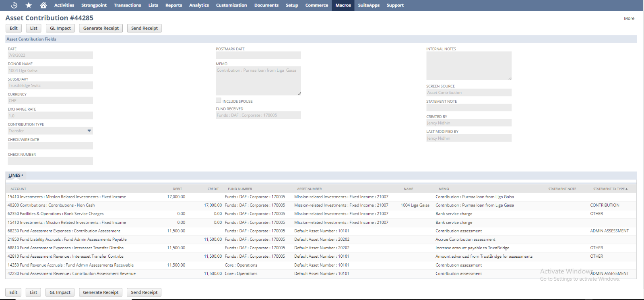Click the Check Number field

[50, 161]
